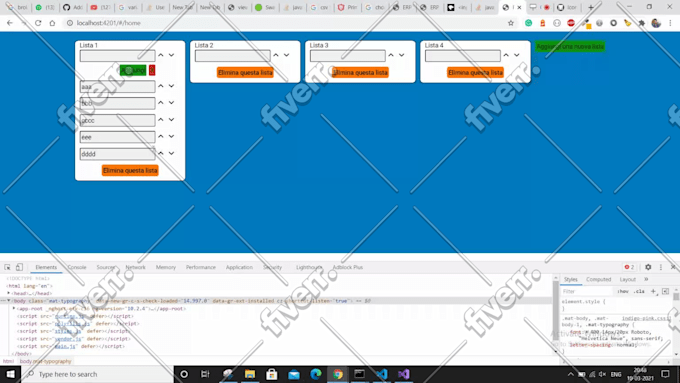Go to the browser home page icon
Viewport: 680px width, 383px height.
coord(52,23)
